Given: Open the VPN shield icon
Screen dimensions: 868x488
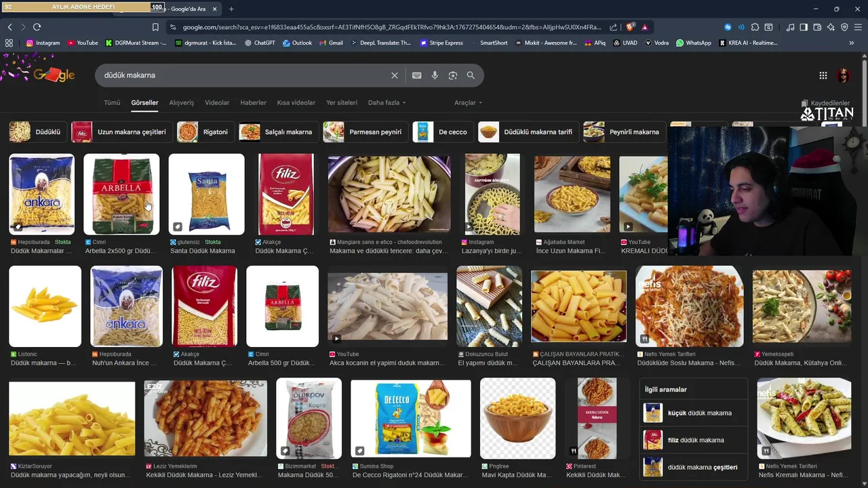Looking at the screenshot, I should [x=844, y=27].
